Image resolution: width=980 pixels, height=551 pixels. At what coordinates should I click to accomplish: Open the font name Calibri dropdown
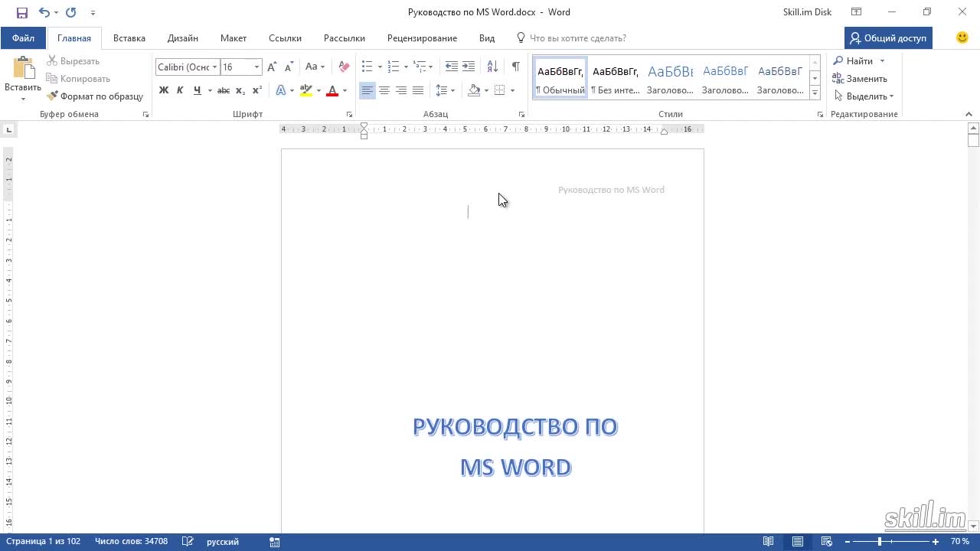click(x=215, y=67)
